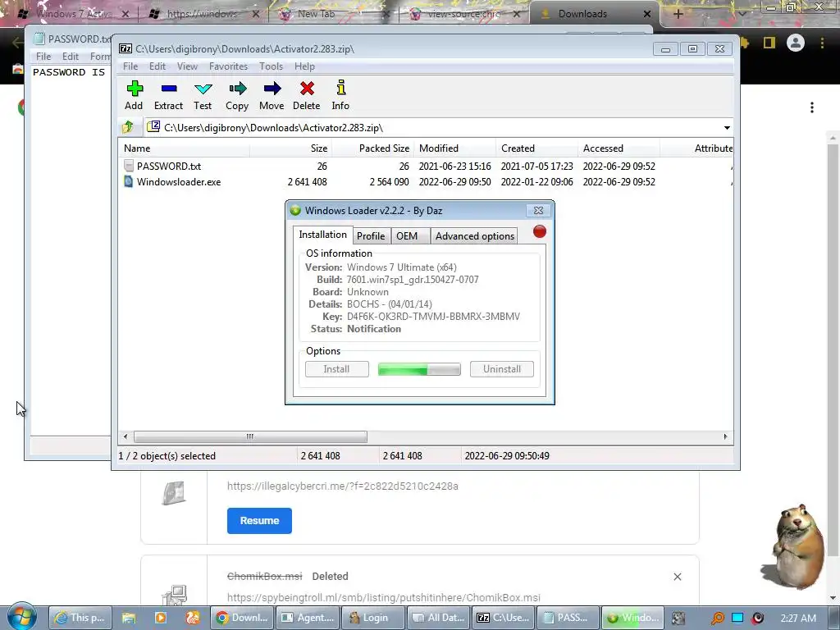Open the Agent taskbar item
This screenshot has height=630, width=840.
(x=308, y=618)
